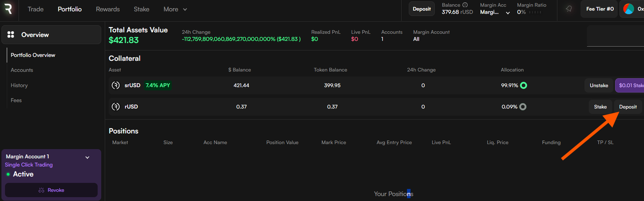Click the Allocation column header

[512, 70]
